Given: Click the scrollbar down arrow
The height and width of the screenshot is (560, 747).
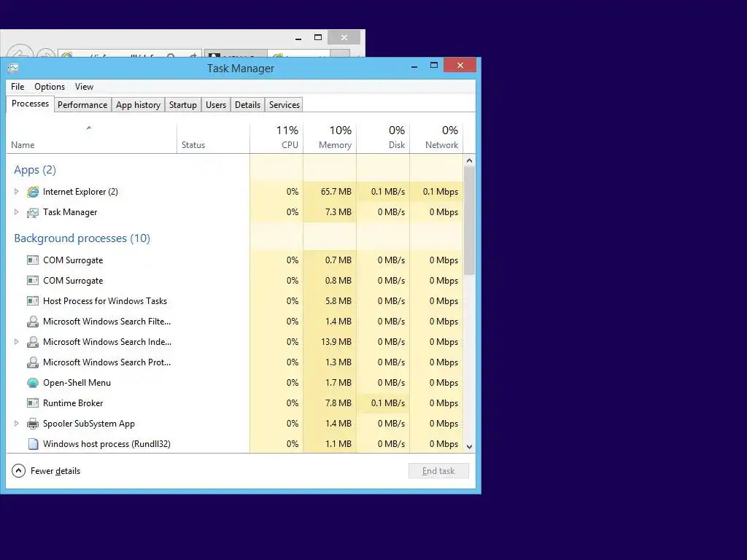Looking at the screenshot, I should (469, 447).
